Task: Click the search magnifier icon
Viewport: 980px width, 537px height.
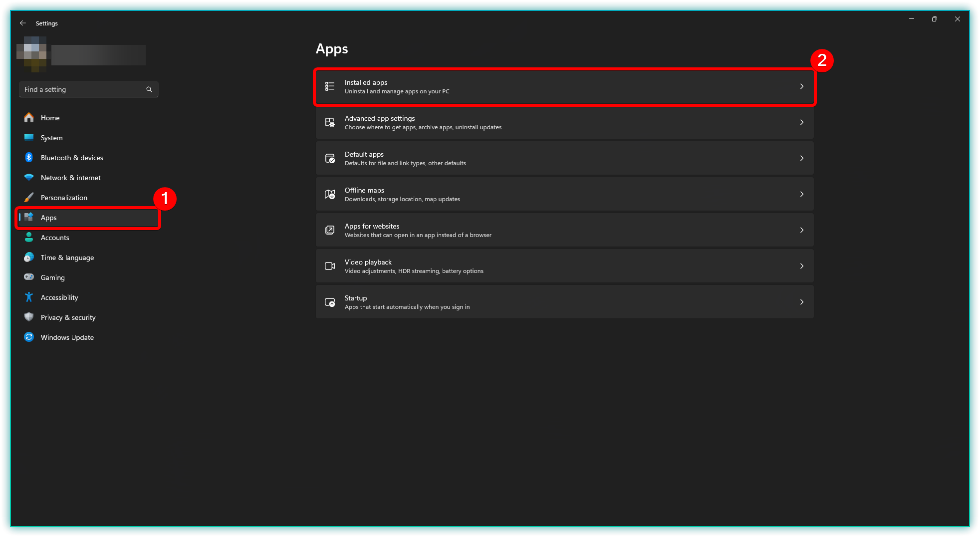Action: (149, 89)
